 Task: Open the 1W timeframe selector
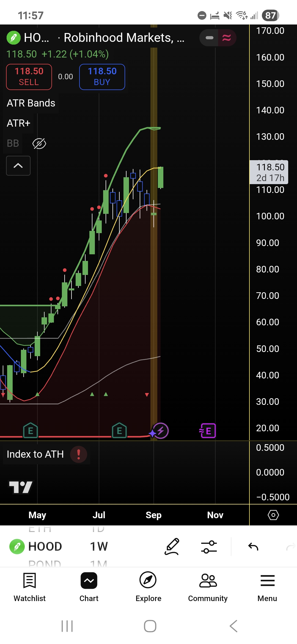point(99,546)
